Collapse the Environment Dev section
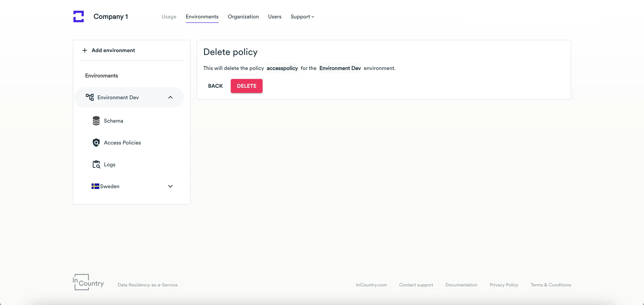The height and width of the screenshot is (305, 644). [x=171, y=97]
